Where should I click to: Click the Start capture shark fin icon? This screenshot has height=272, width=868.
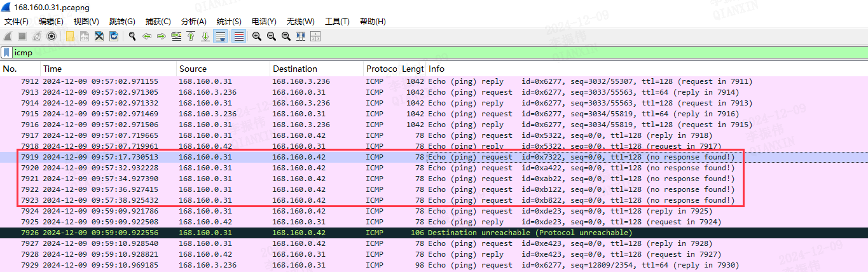click(8, 36)
